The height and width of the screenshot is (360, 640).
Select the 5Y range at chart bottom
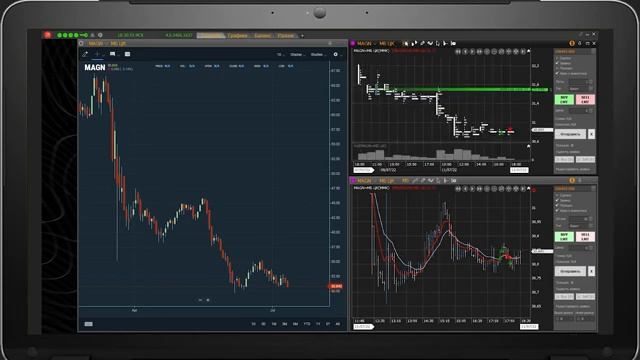(x=328, y=324)
